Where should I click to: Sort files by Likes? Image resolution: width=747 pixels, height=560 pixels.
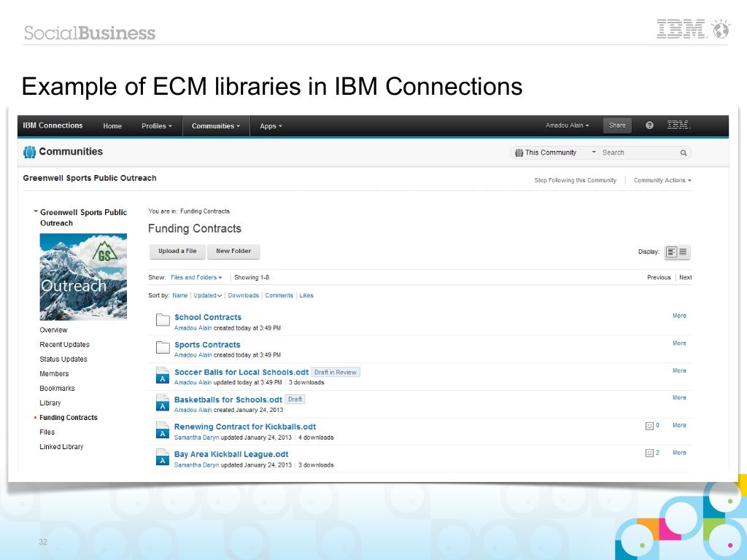click(x=306, y=296)
